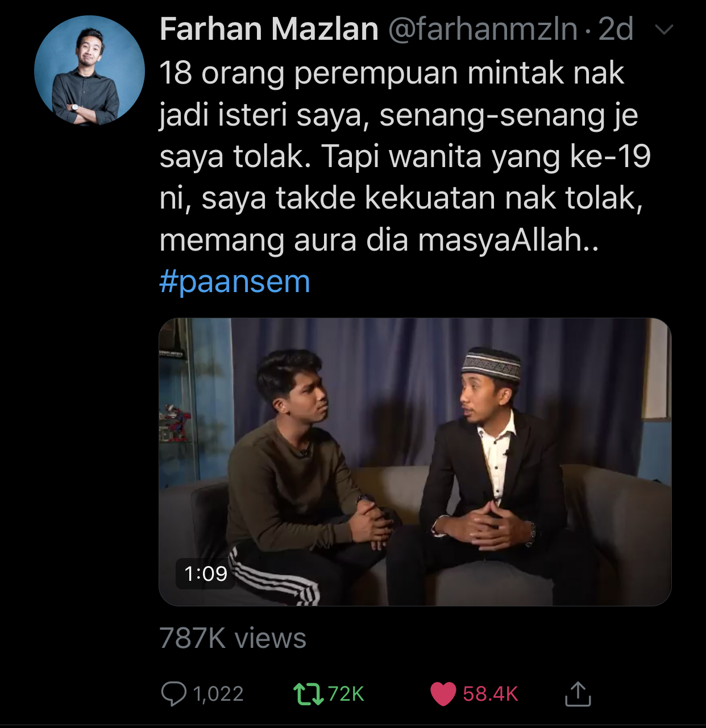Expand the tweet options chevron
Image resolution: width=706 pixels, height=728 pixels.
click(665, 29)
